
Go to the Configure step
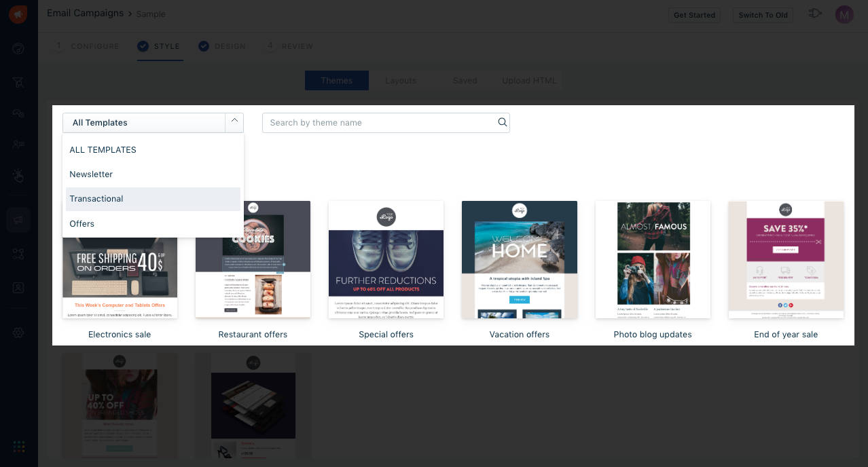click(x=87, y=46)
